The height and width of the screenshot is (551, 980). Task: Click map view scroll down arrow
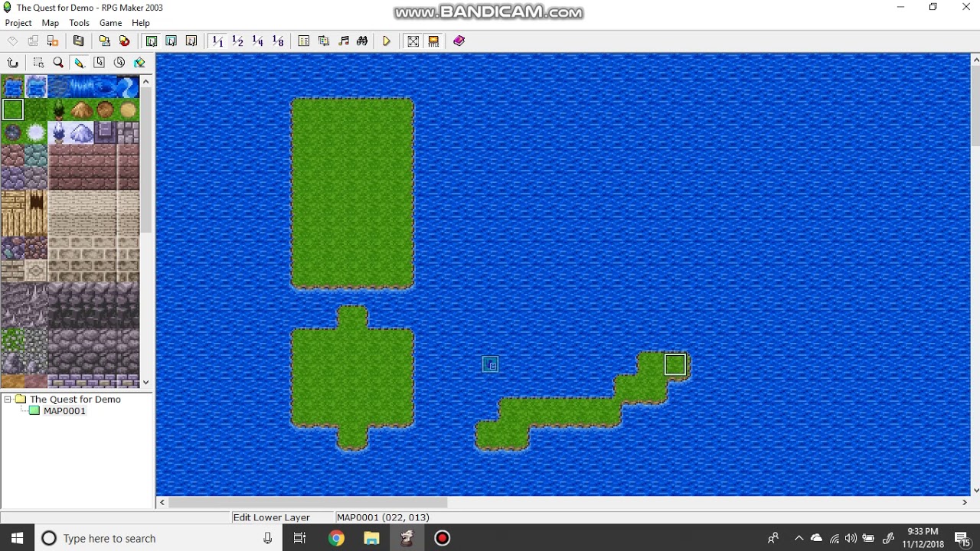tap(975, 490)
